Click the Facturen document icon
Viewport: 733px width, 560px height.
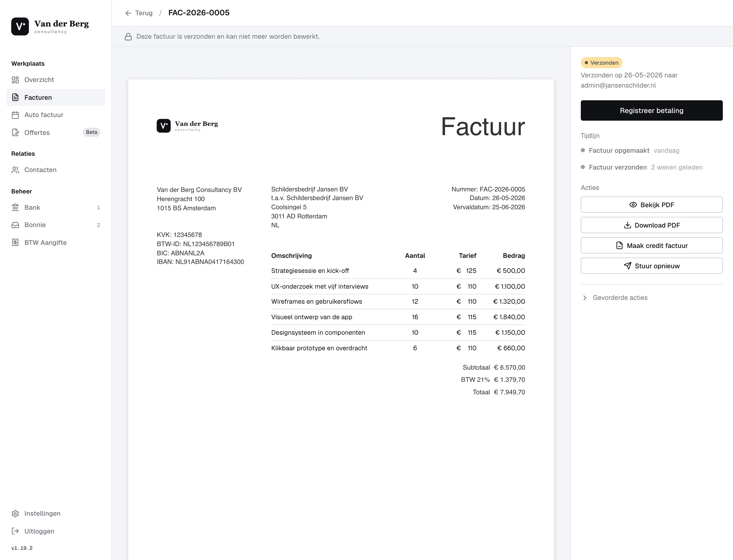15,97
